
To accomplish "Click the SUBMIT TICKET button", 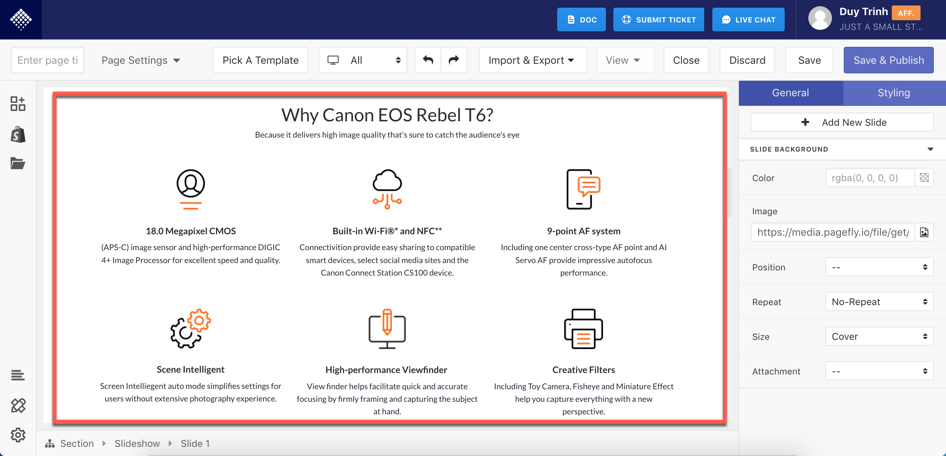I will pyautogui.click(x=659, y=19).
